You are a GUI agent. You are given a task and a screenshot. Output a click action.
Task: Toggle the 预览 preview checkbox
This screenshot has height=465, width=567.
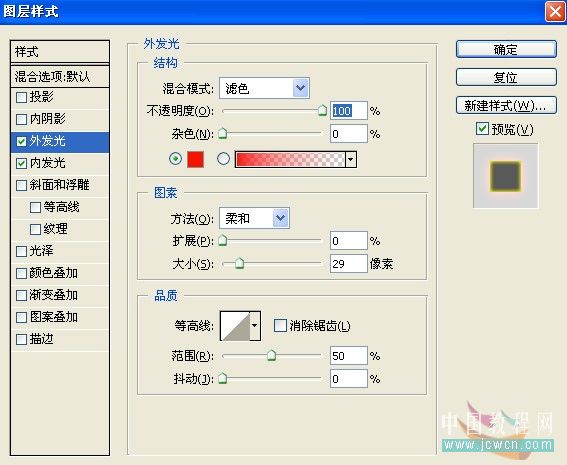coord(482,129)
